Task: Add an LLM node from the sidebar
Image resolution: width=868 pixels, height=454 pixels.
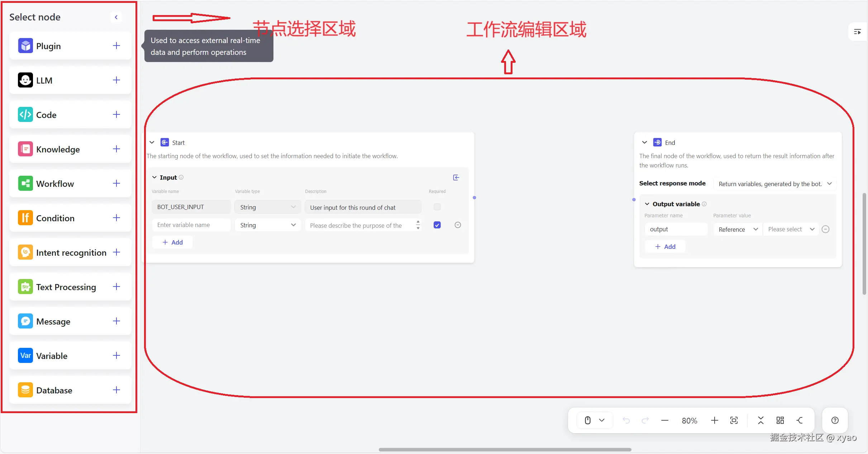Action: (x=116, y=80)
